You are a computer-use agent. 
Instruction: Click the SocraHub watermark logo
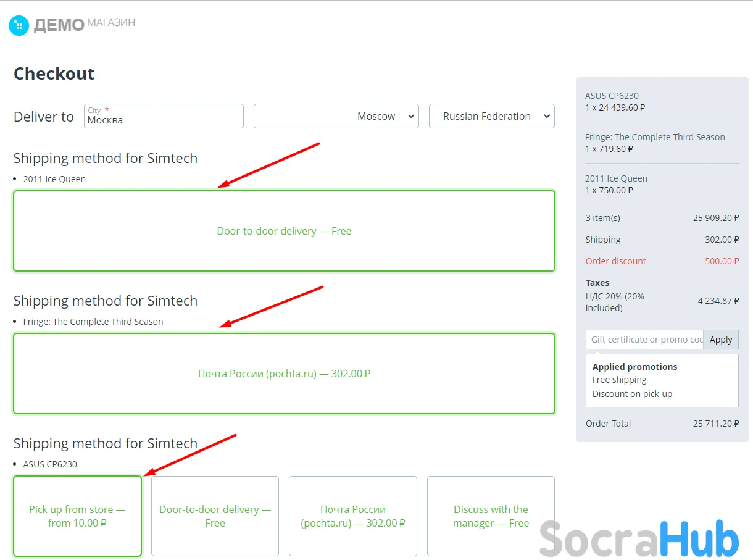(x=639, y=539)
